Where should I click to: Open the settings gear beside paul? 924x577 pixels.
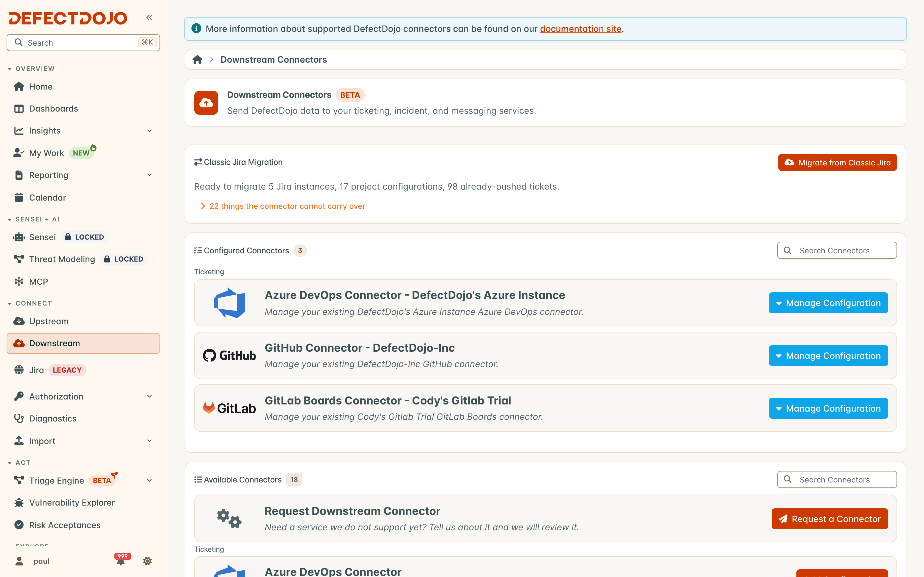pos(147,561)
